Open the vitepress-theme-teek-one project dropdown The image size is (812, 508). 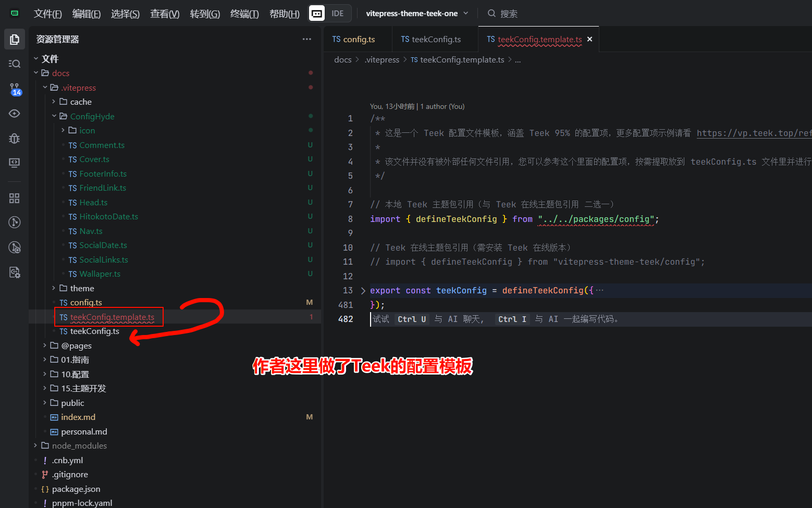(417, 14)
